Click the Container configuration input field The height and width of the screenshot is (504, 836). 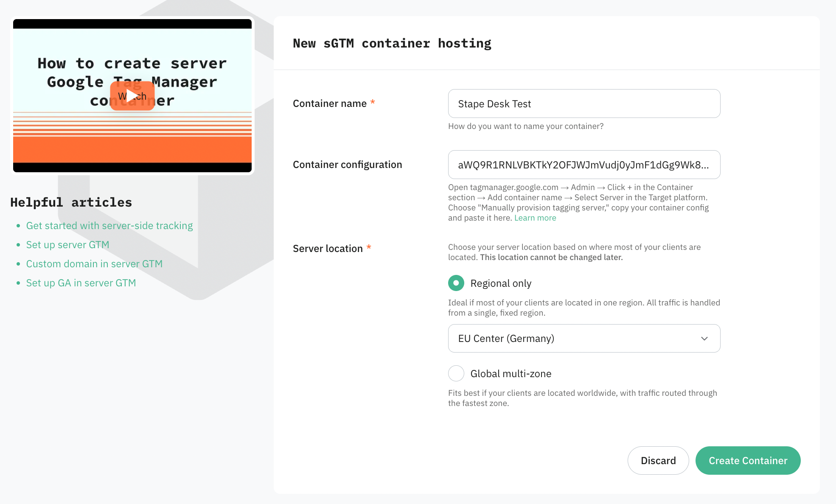pyautogui.click(x=584, y=165)
